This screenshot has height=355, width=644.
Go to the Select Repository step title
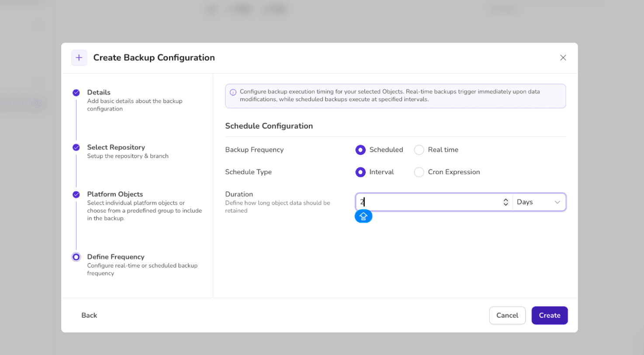click(116, 148)
